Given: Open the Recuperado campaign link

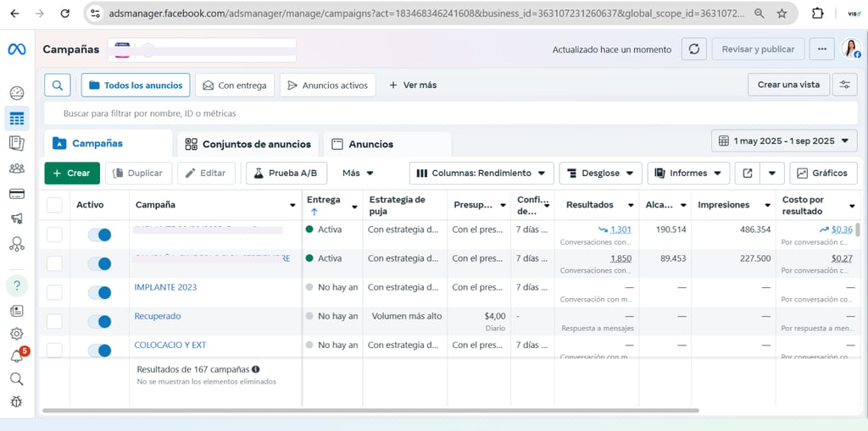Looking at the screenshot, I should [x=158, y=316].
